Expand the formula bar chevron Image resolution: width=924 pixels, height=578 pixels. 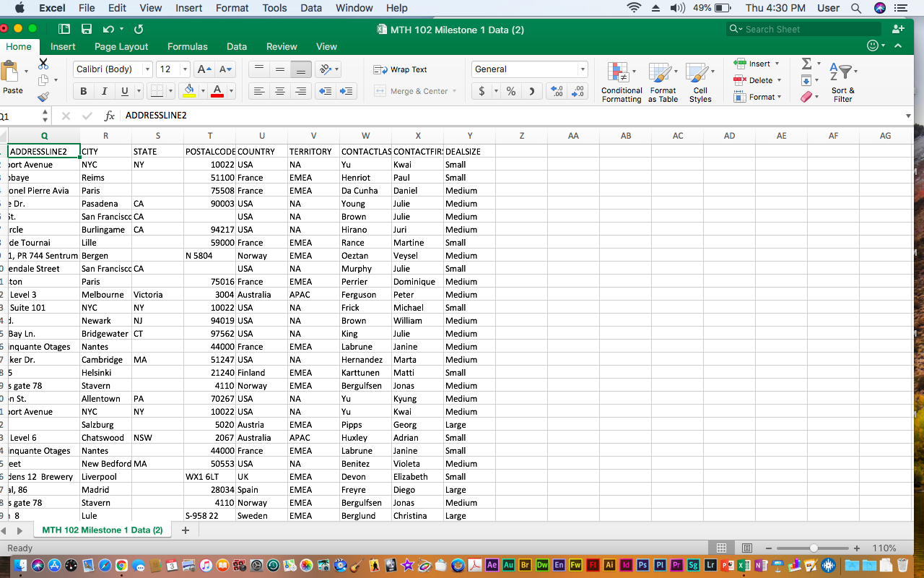pos(908,116)
